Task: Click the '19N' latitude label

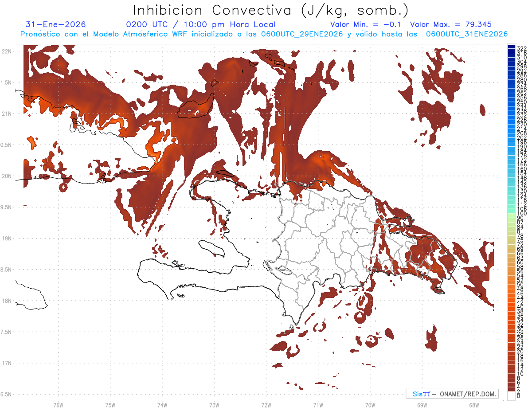Action: 6,239
